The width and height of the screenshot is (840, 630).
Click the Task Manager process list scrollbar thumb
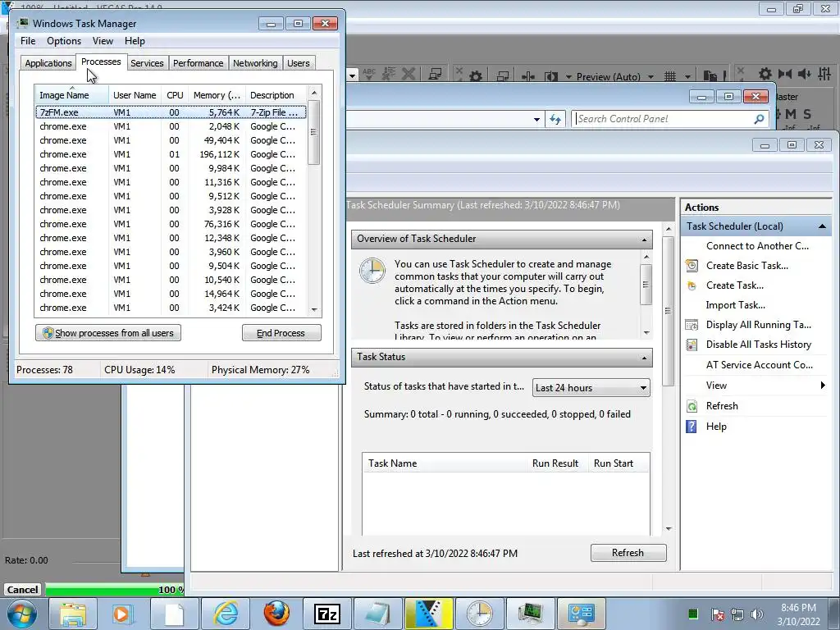[x=314, y=132]
